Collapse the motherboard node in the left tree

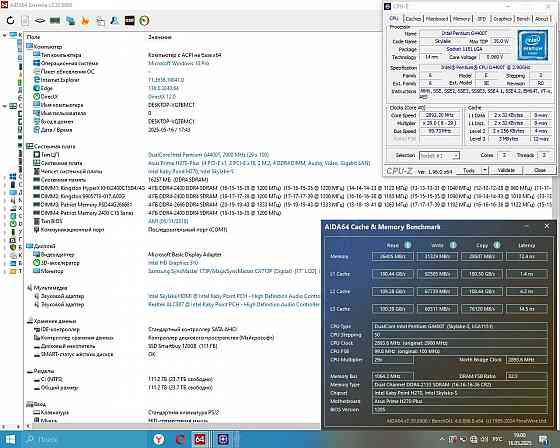coord(5,106)
